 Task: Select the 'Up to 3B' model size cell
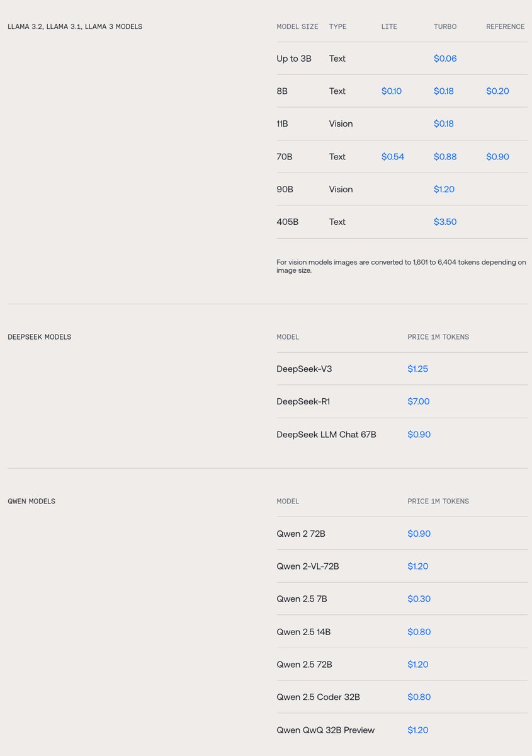(293, 59)
